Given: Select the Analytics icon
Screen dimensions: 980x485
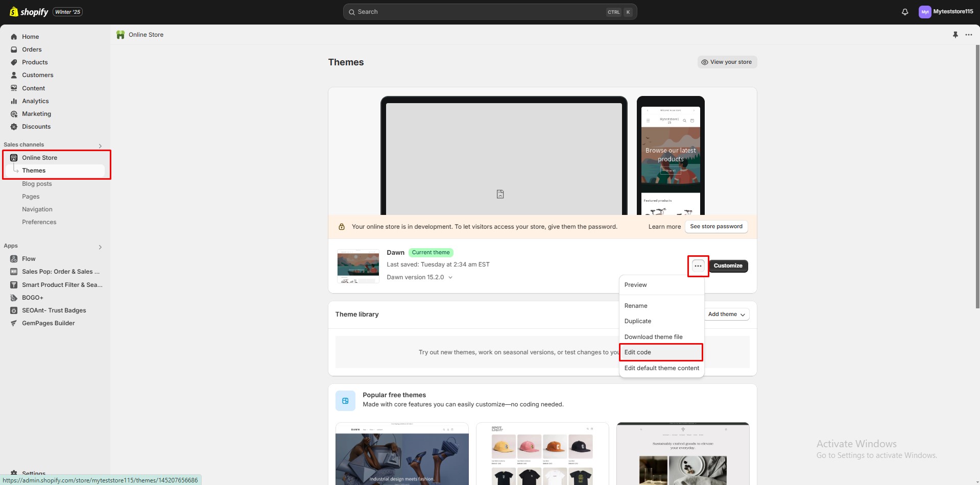Looking at the screenshot, I should [x=14, y=101].
